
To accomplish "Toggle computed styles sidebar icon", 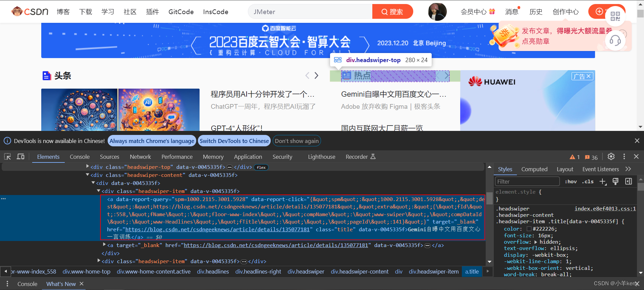I will pos(629,182).
